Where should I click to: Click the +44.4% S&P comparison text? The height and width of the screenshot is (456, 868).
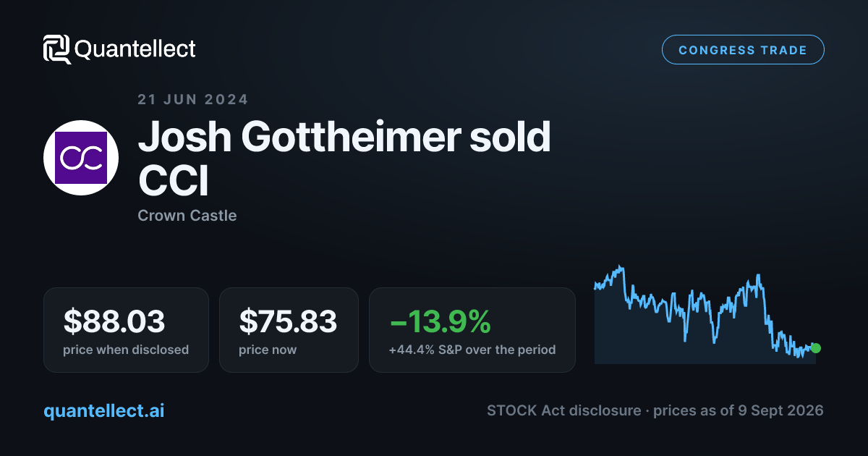[472, 350]
